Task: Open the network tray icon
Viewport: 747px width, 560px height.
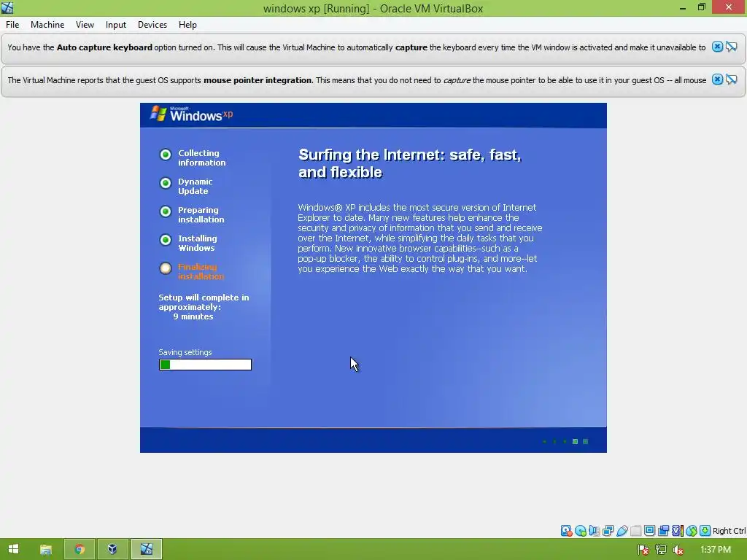Action: pos(661,550)
